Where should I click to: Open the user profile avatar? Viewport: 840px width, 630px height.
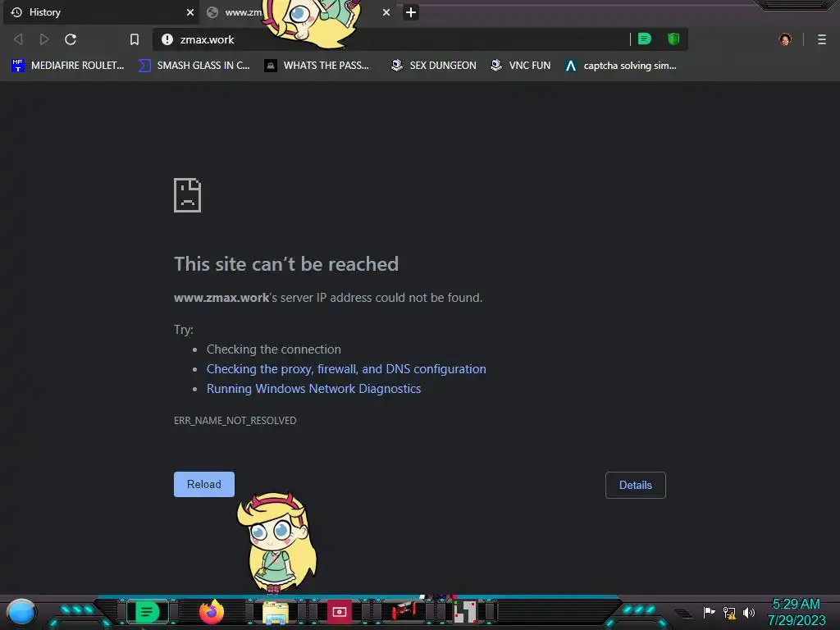pos(785,39)
